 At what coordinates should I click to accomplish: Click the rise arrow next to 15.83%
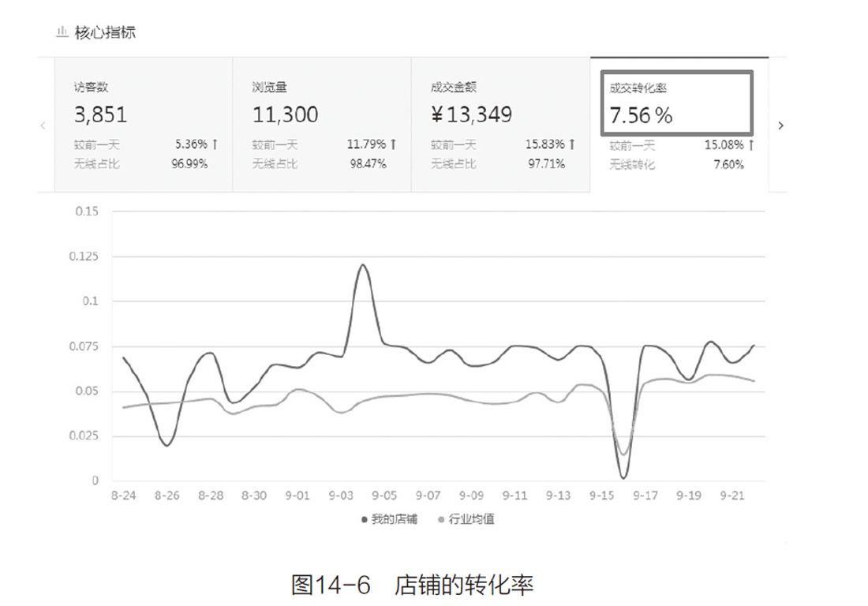coord(571,144)
